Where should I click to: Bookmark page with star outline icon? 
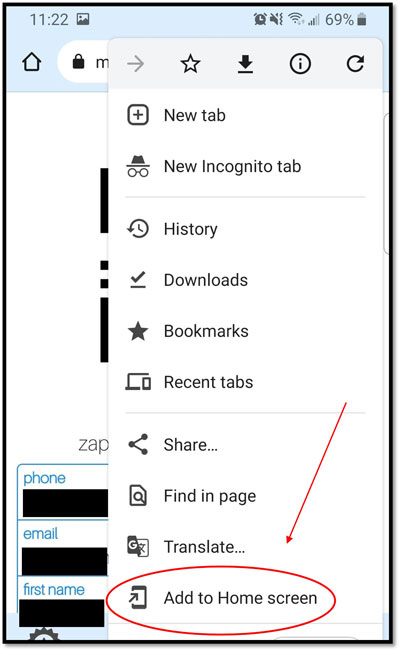coord(191,64)
